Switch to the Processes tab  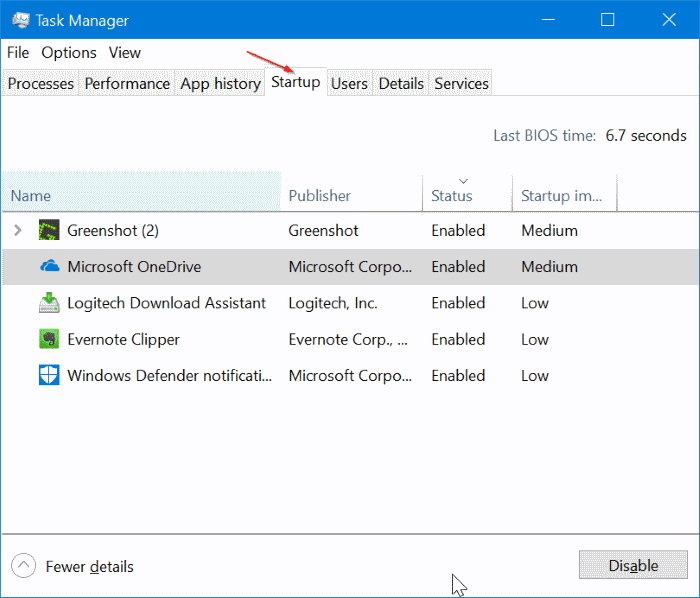(x=41, y=83)
